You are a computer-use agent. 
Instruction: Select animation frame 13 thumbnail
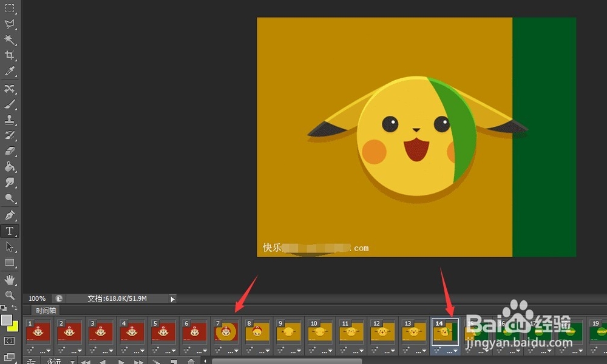(x=414, y=331)
